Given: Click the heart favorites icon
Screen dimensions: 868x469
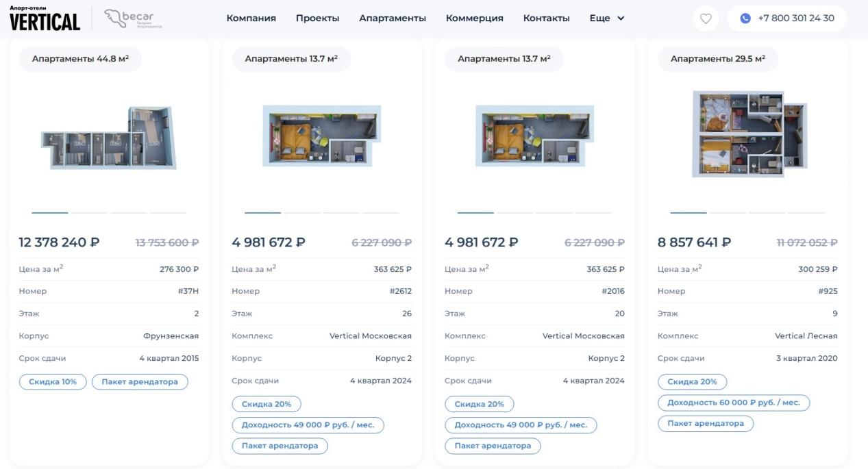Looking at the screenshot, I should 706,18.
